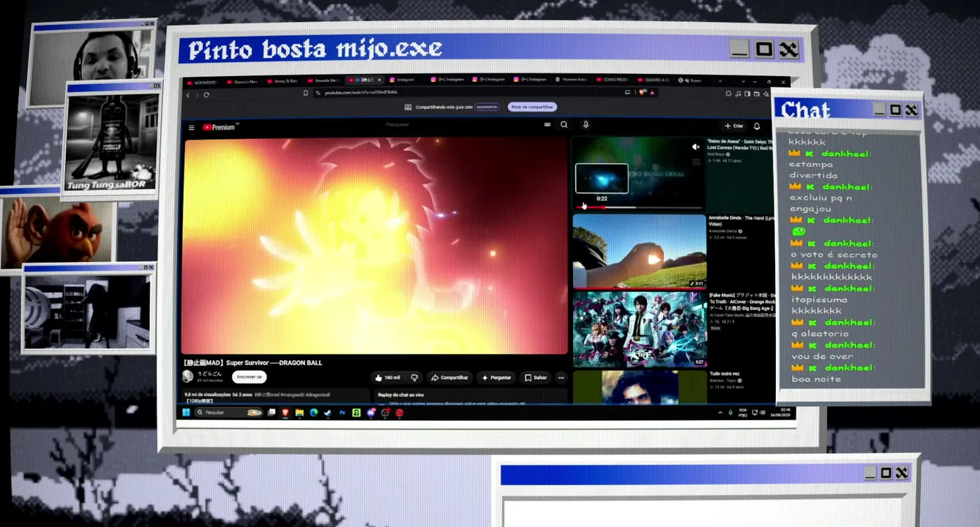Click the Compartilhar share button
Screen dimensions: 980x527
tap(449, 378)
